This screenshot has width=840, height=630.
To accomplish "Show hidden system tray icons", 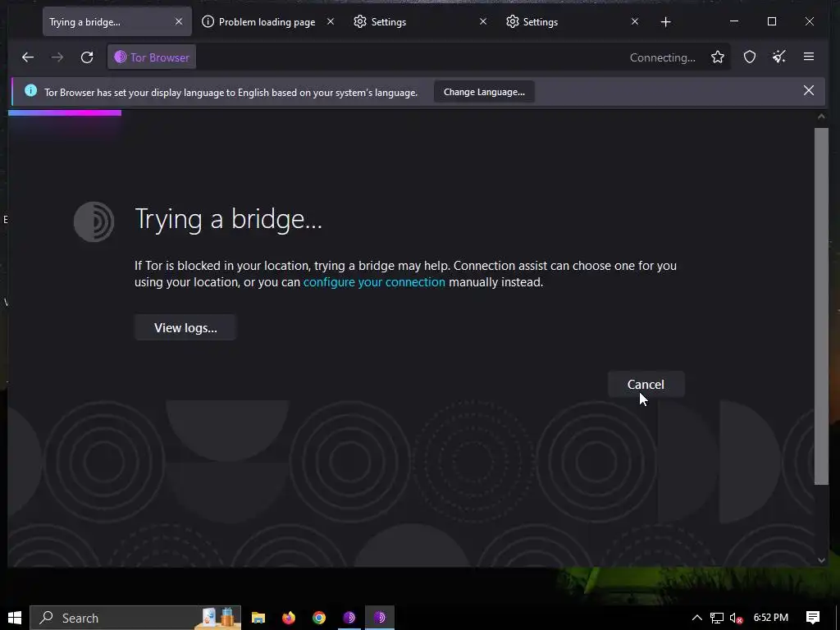I will (x=696, y=618).
